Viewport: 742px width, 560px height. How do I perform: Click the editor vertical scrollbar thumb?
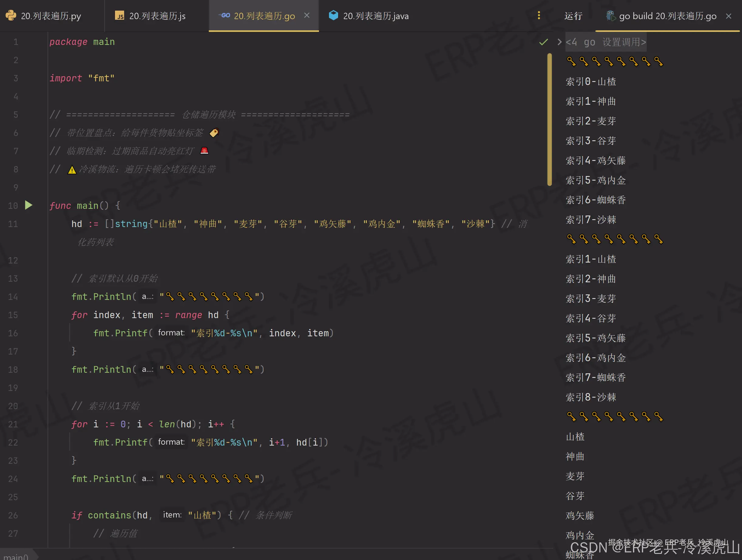point(550,119)
